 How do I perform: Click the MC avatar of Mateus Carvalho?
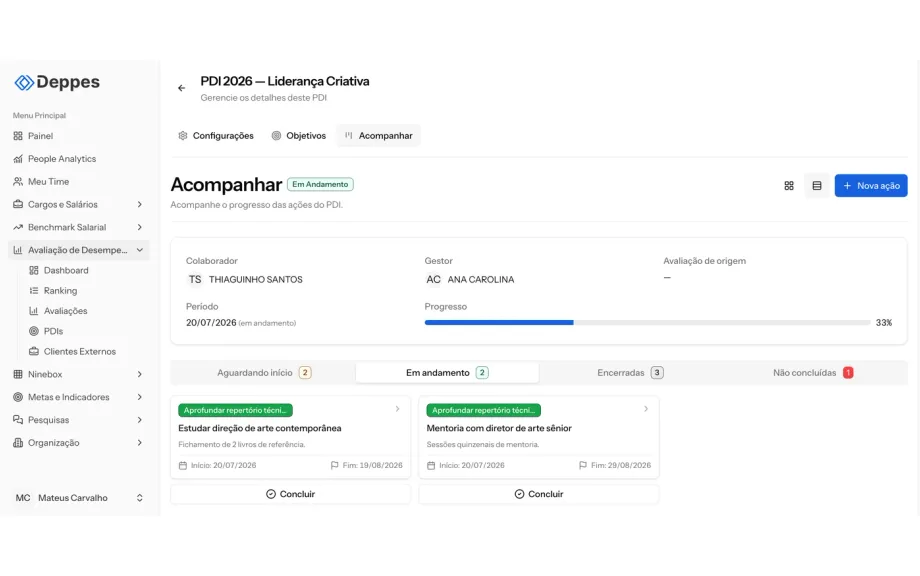23,498
